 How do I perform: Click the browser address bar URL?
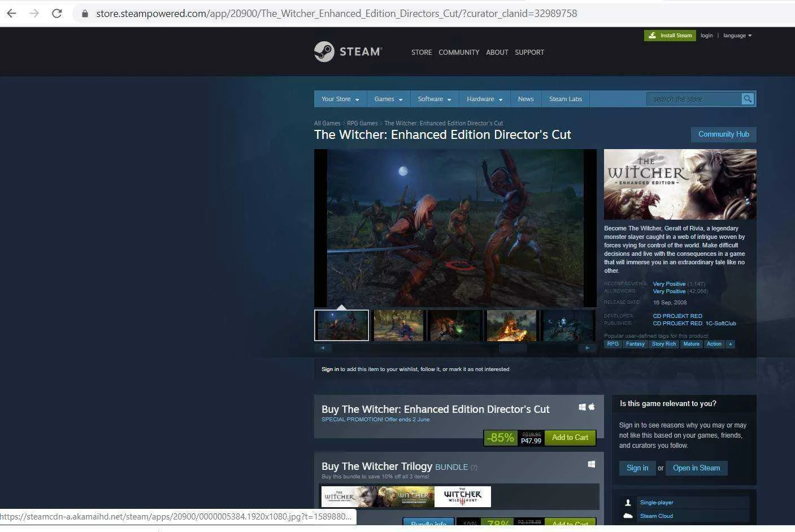point(336,14)
